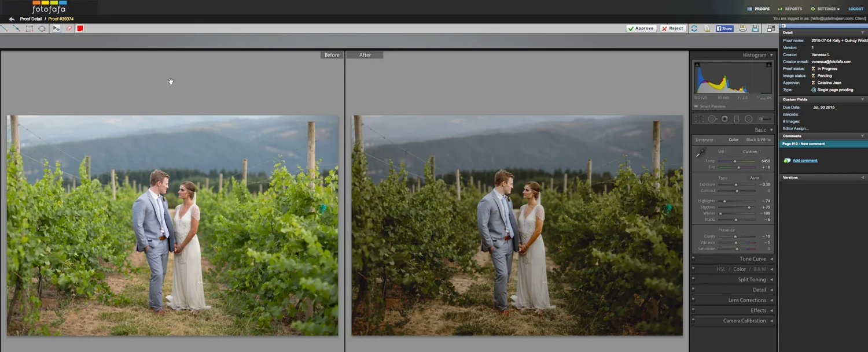Click the Temp slider handle
Viewport: 868px width, 352px height.
tap(735, 161)
